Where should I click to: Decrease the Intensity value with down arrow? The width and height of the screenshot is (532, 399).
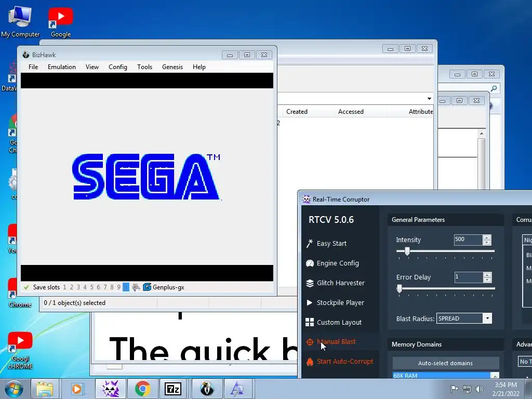486,242
